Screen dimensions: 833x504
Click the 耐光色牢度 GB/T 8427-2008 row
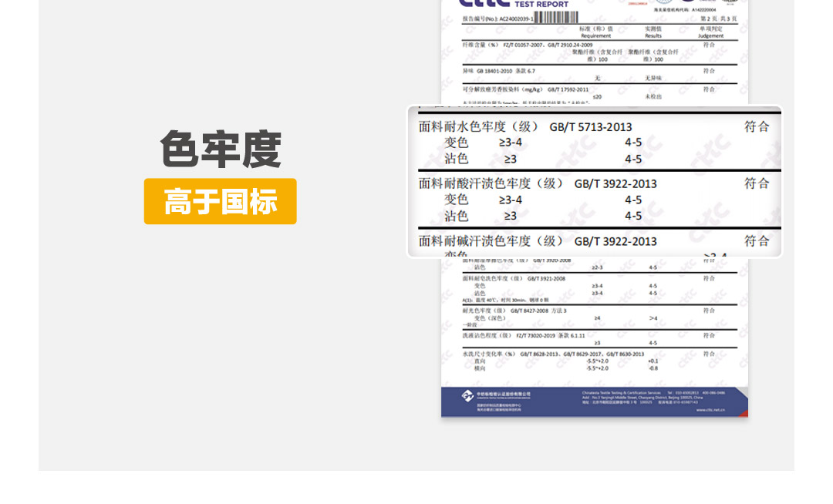(x=514, y=311)
